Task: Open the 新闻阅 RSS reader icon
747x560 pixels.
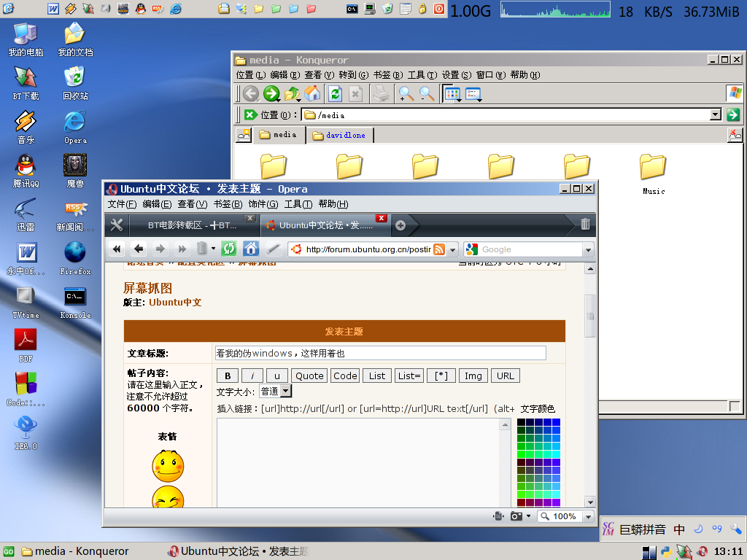Action: 75,215
